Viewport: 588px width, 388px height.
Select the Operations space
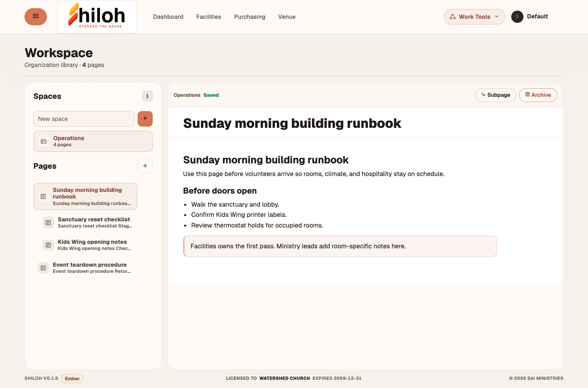coord(93,141)
